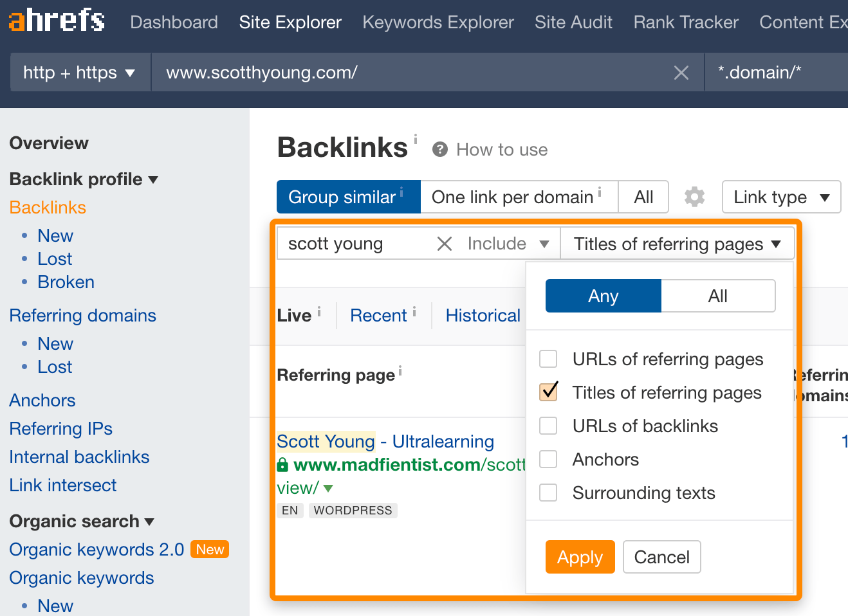Image resolution: width=848 pixels, height=616 pixels.
Task: Open the Link type dropdown
Action: point(781,197)
